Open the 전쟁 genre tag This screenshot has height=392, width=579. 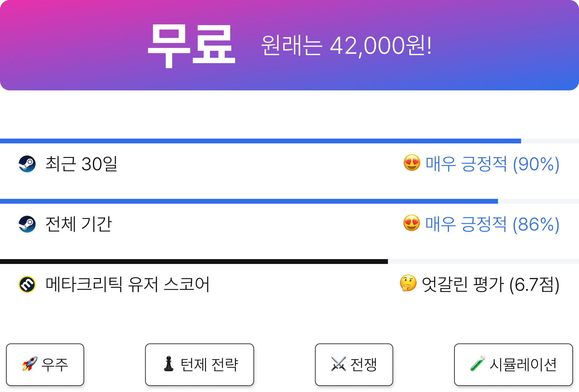tap(354, 365)
